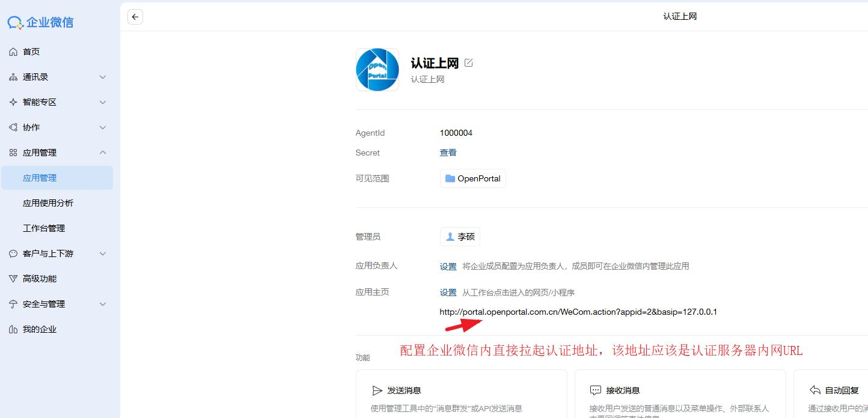Click the 智能专区 sparkle icon
This screenshot has height=418, width=868.
click(x=13, y=102)
